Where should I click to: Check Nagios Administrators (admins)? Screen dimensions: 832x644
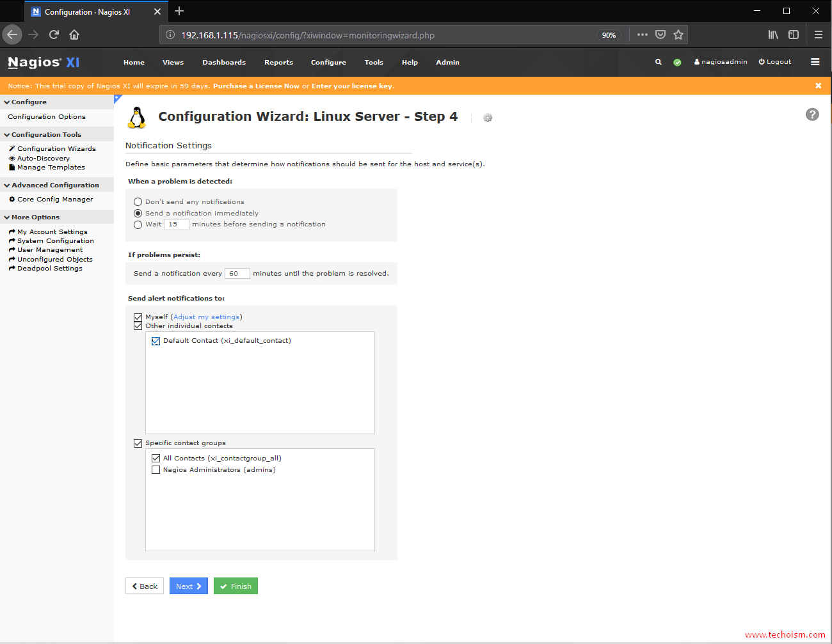click(156, 470)
